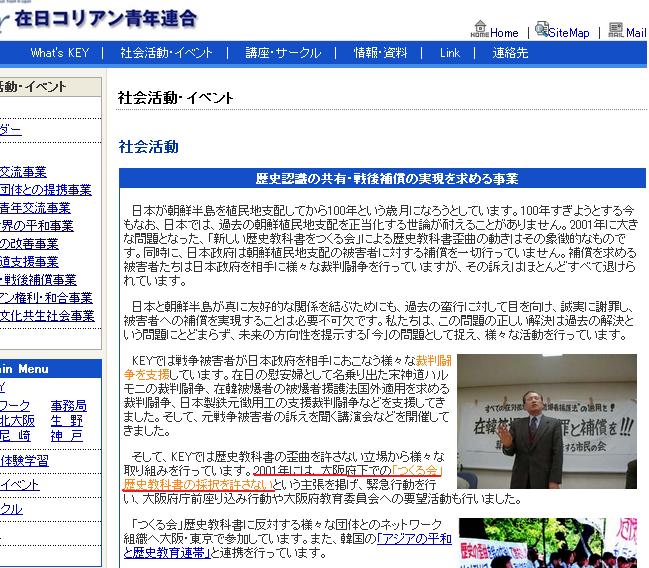Click the 道支援事業 sidebar link
The height and width of the screenshot is (568, 649).
coord(29,262)
